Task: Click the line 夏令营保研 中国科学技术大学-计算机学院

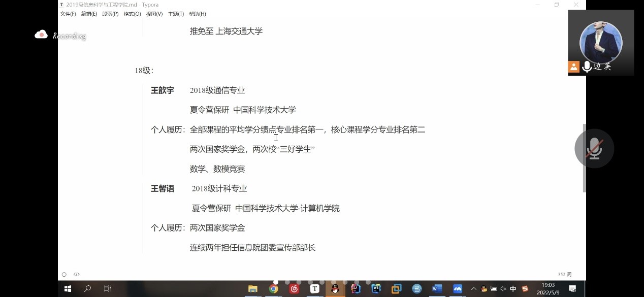Action: coord(266,208)
